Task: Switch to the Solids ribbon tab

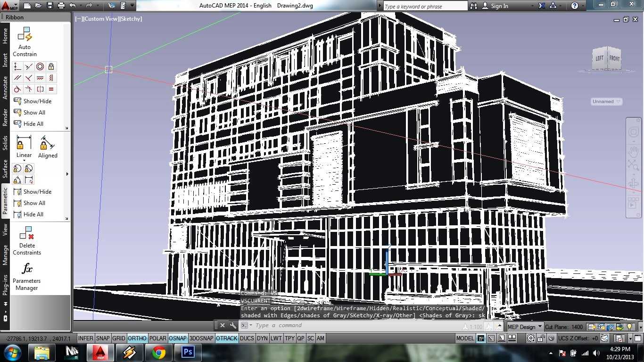Action: 5,143
